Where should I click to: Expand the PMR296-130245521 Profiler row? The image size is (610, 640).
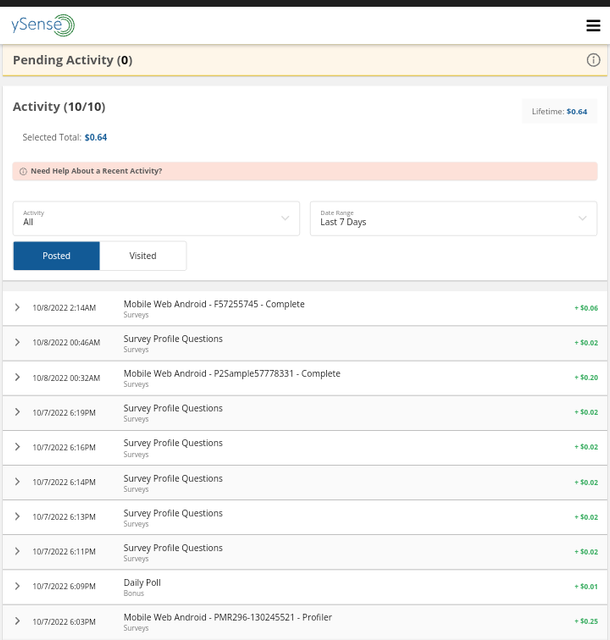pyautogui.click(x=18, y=621)
